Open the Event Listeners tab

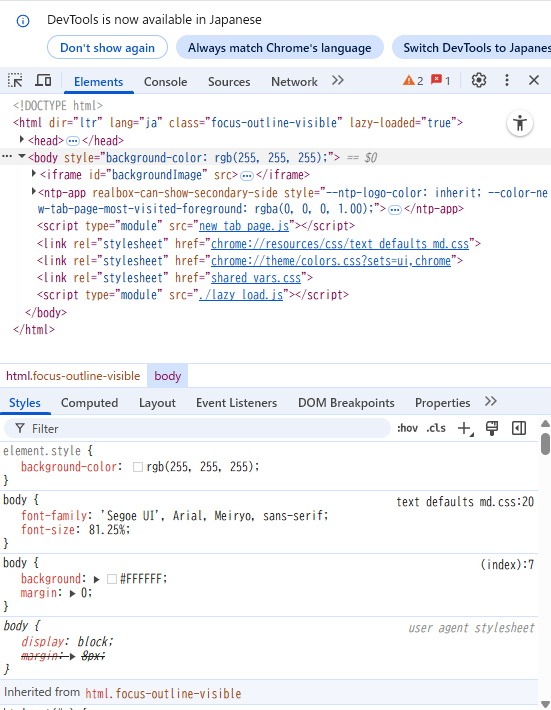tap(236, 403)
